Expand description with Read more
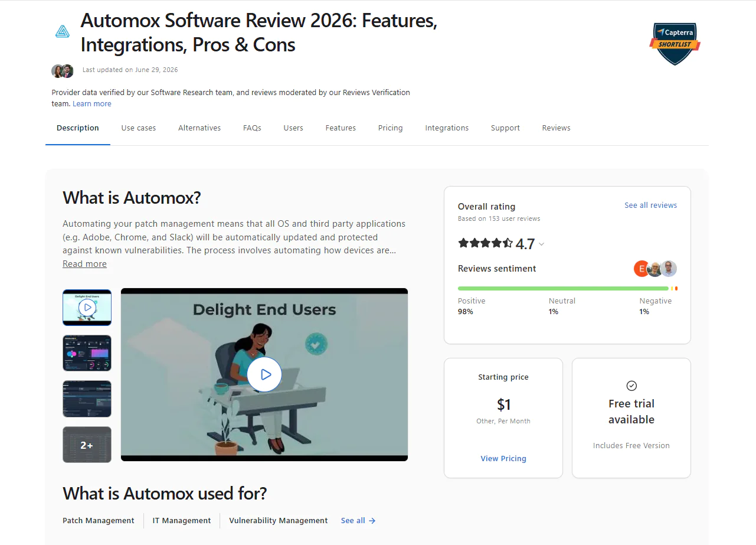 click(x=84, y=264)
